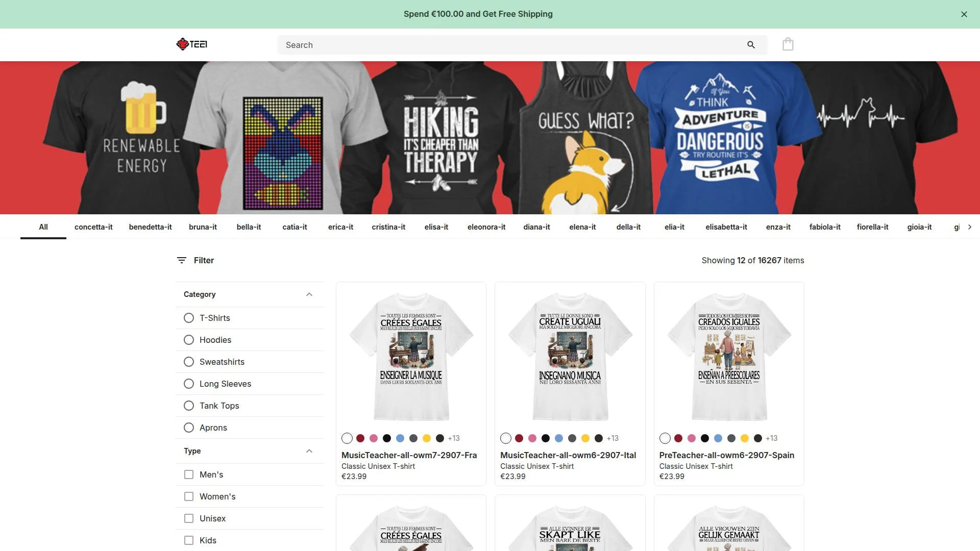Select the Sweatshirts category radio
The width and height of the screenshot is (980, 551).
[x=189, y=362]
